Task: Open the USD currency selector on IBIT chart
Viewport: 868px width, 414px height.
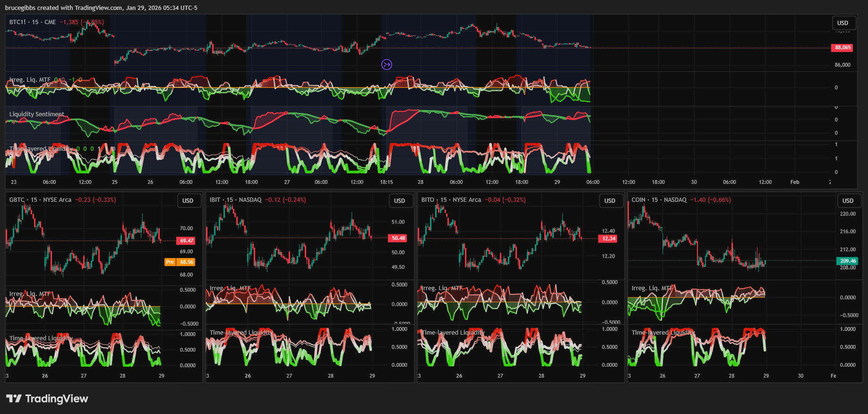Action: [x=399, y=201]
